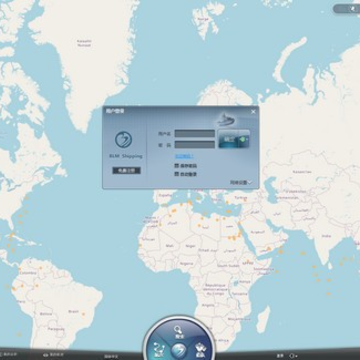Click the username input field in login dialog
The width and height of the screenshot is (360, 360).
[195, 134]
